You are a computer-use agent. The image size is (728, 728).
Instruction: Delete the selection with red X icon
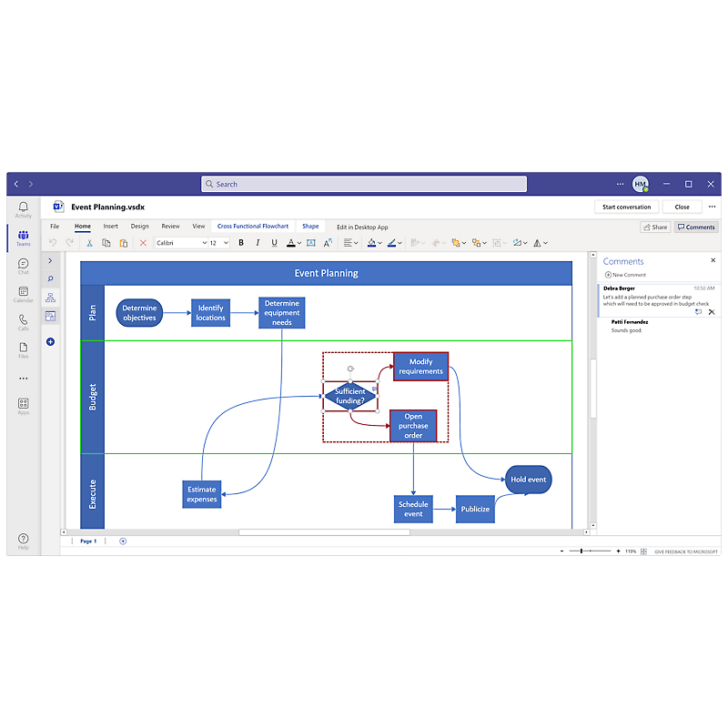(143, 242)
